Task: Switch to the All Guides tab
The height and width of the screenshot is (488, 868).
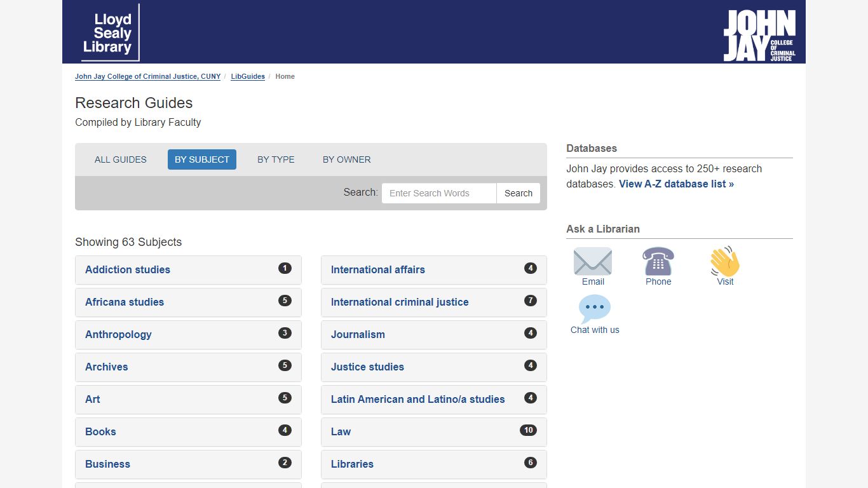Action: [121, 159]
